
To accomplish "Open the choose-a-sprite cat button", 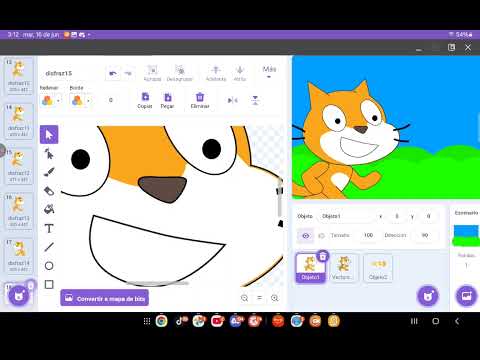I will pyautogui.click(x=428, y=296).
